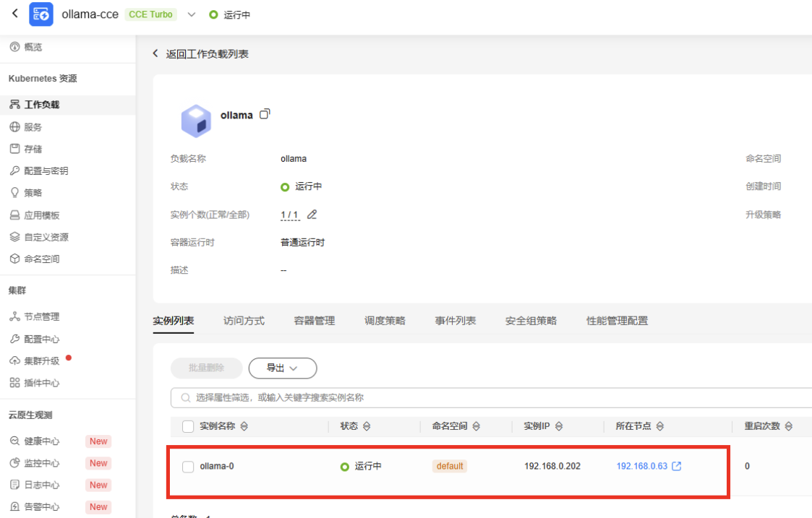
Task: Switch to 性能管理配置 tab
Action: (x=617, y=321)
